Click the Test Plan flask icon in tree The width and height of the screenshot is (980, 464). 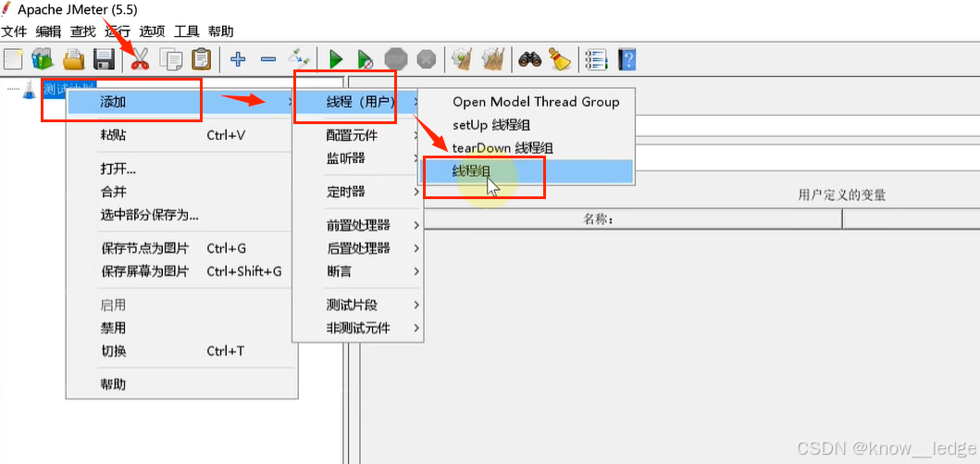coord(30,91)
